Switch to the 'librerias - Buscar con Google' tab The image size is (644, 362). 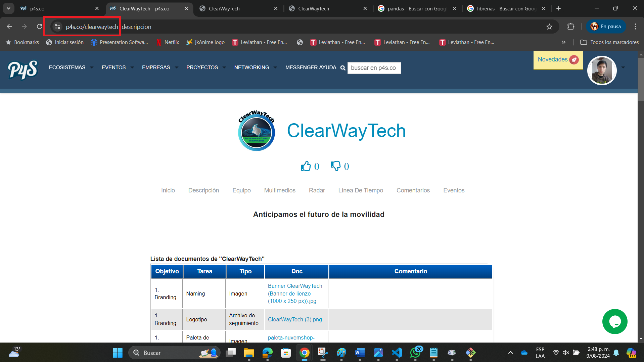click(506, 9)
